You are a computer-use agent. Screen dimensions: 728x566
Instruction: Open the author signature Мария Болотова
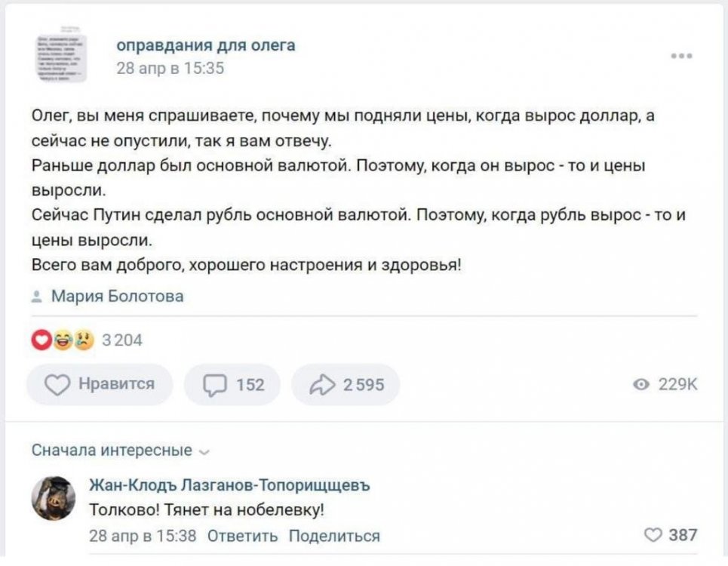pyautogui.click(x=117, y=297)
